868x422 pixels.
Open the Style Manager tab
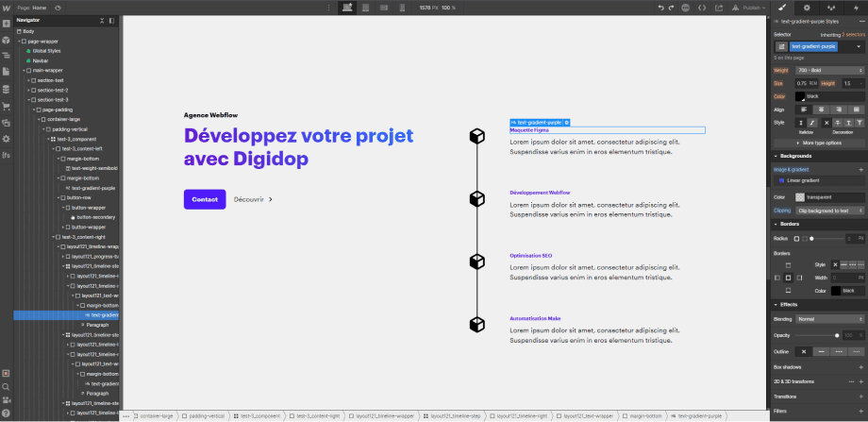(x=831, y=8)
